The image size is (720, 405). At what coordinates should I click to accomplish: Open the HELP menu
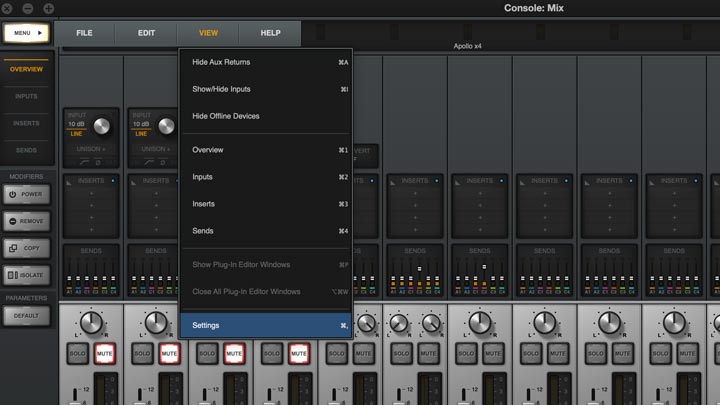[270, 33]
